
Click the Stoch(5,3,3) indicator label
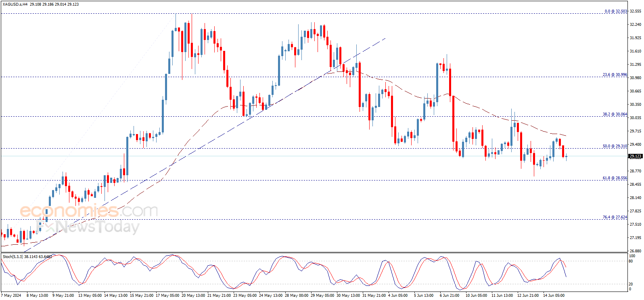(x=27, y=256)
